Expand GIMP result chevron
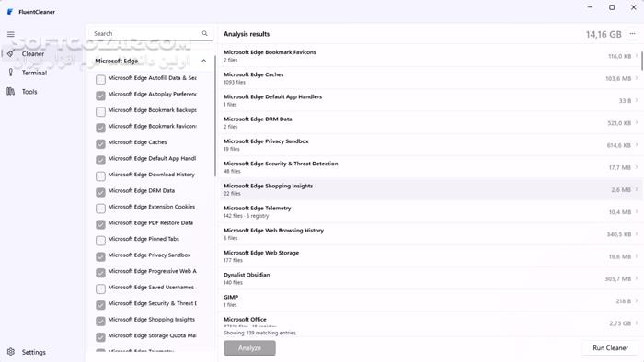 (637, 300)
